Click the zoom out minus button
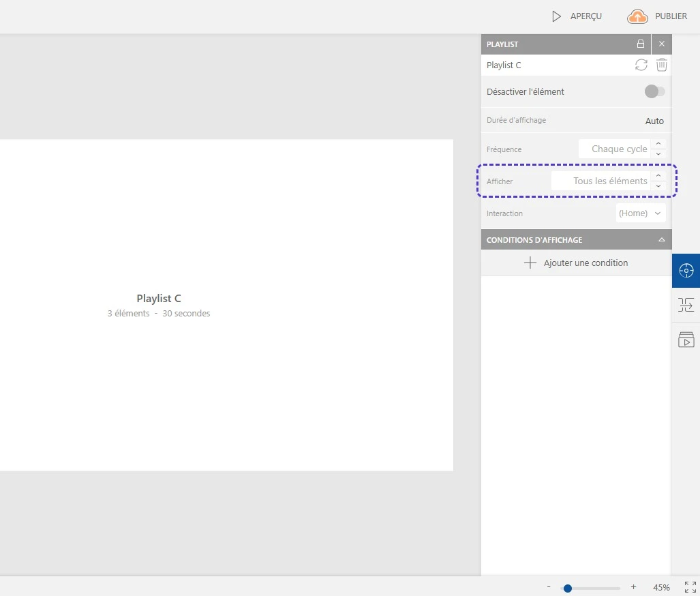This screenshot has width=700, height=596. pyautogui.click(x=549, y=586)
